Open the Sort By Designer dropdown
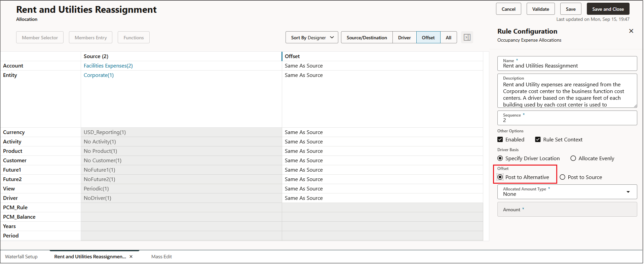Screen dimensions: 644x265 pyautogui.click(x=312, y=38)
